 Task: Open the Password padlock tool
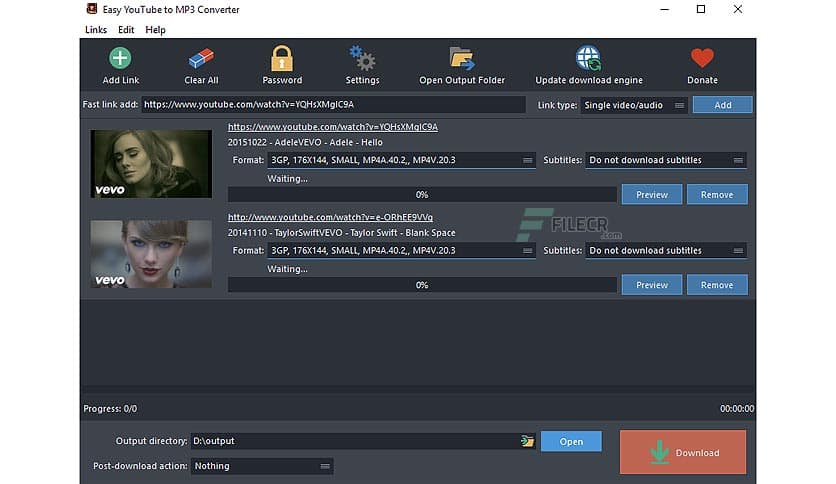[282, 58]
